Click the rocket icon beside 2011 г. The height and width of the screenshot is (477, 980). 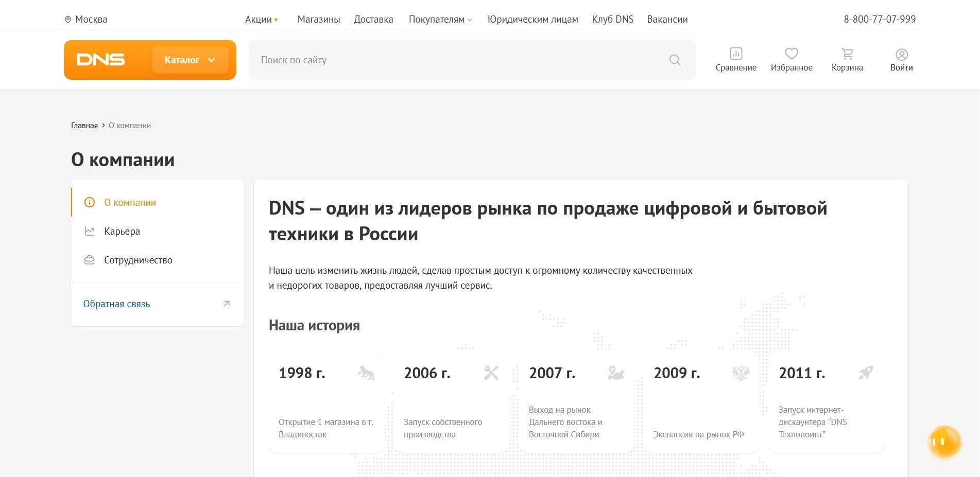pos(866,373)
